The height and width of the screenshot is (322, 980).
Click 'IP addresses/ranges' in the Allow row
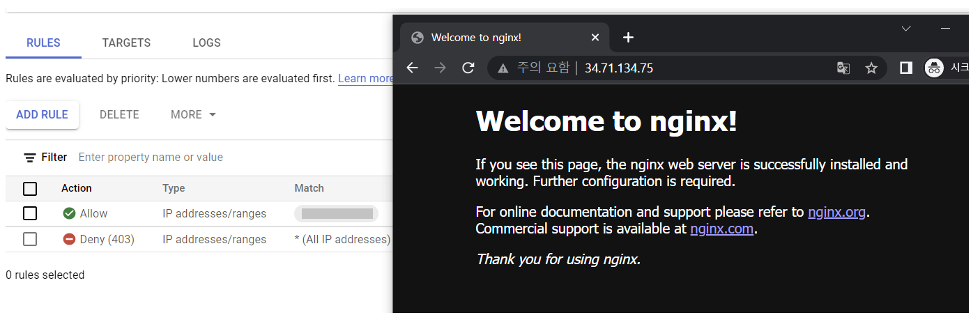tap(215, 214)
